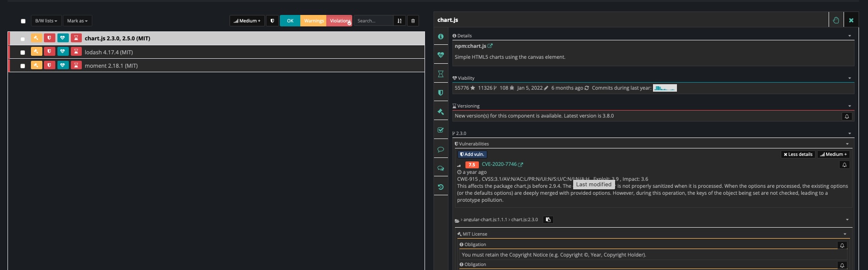
Task: Open the history revert sidebar icon
Action: click(x=440, y=187)
